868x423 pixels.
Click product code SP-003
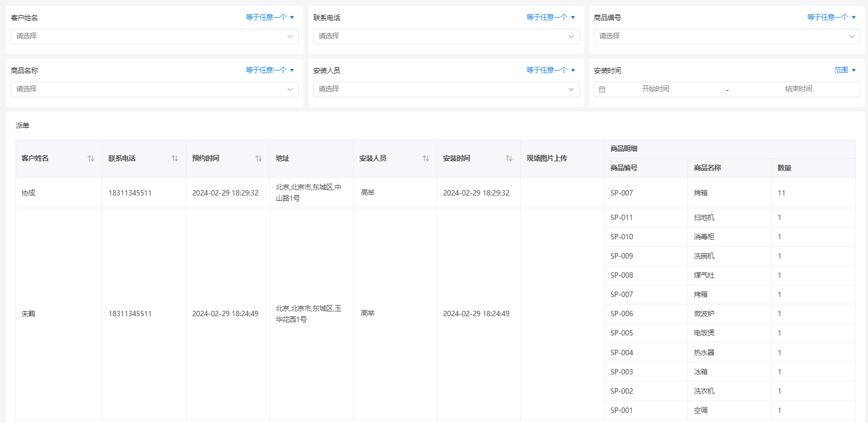tap(622, 372)
